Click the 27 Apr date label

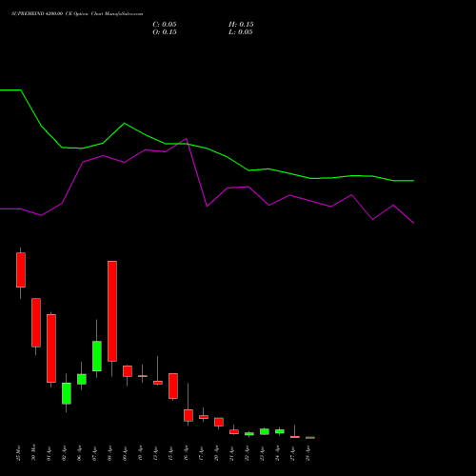click(292, 453)
